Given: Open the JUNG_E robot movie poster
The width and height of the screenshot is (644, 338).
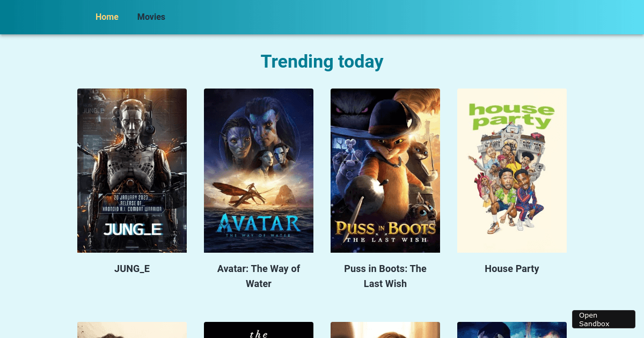Looking at the screenshot, I should click(x=132, y=171).
